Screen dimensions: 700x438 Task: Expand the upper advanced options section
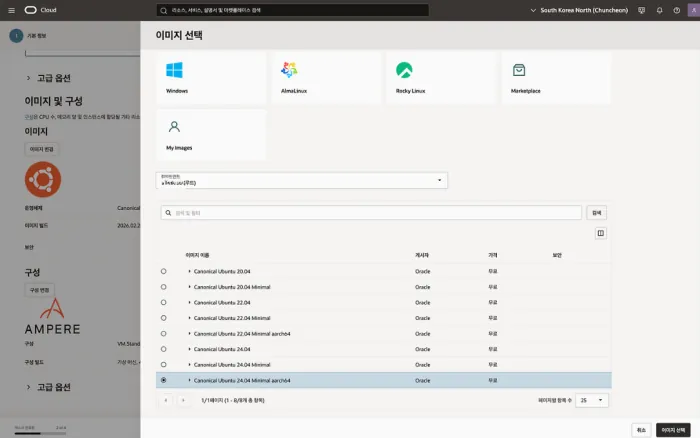point(48,78)
